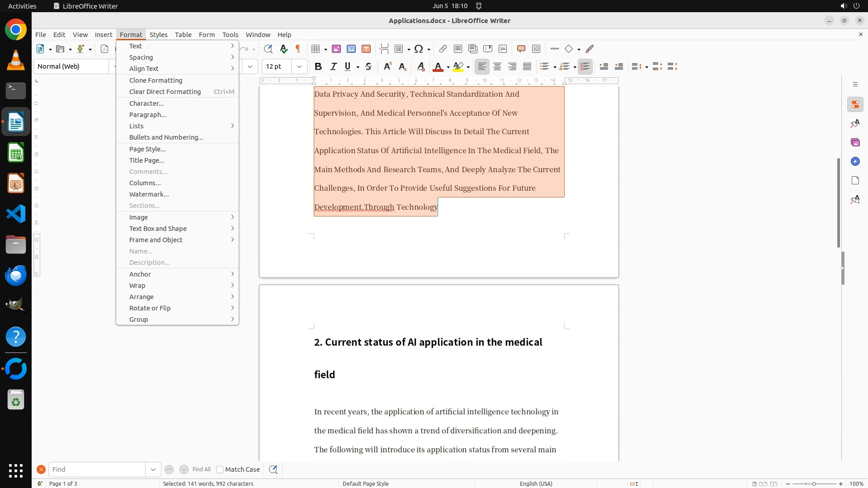
Task: Toggle Bold formatting icon
Action: click(318, 66)
